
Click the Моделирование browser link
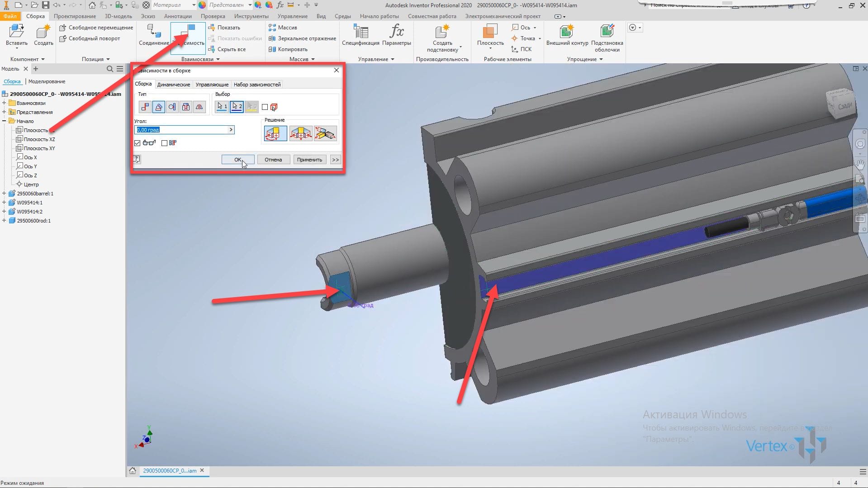click(x=47, y=81)
